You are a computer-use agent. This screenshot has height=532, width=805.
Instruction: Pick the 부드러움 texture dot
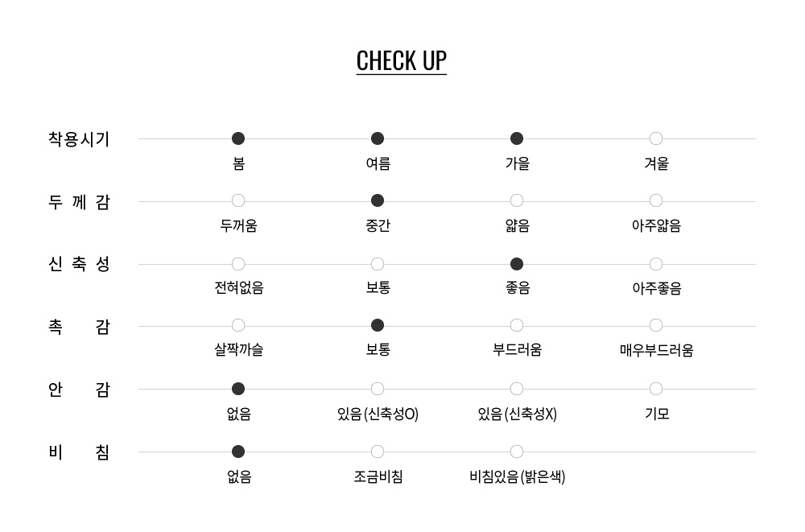(x=517, y=325)
